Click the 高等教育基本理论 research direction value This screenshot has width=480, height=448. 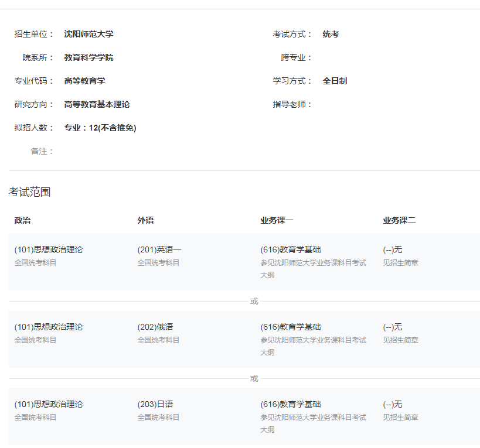click(97, 104)
